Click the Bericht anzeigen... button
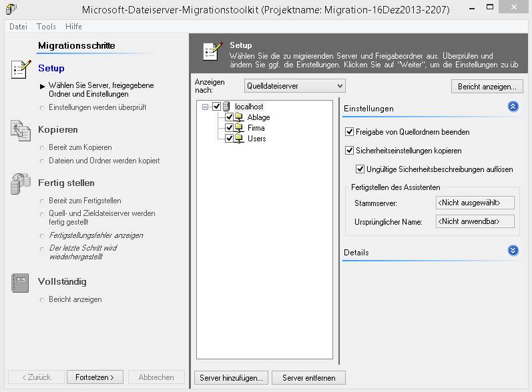 point(487,87)
